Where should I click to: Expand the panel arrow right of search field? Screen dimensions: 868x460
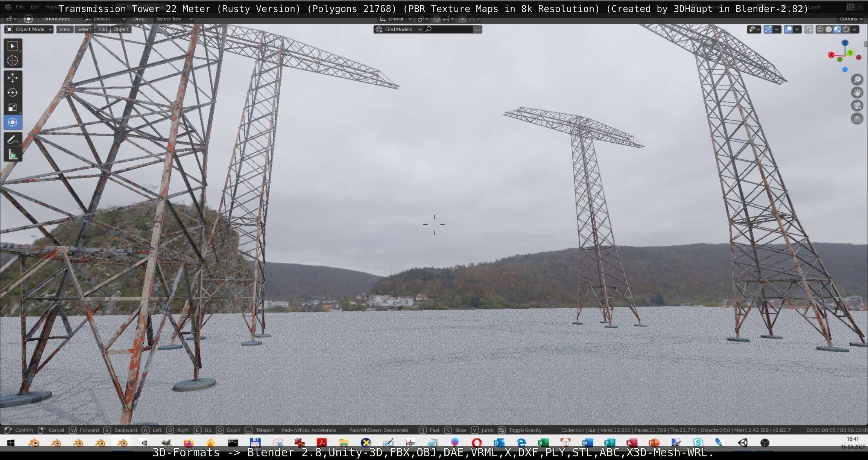click(x=477, y=29)
